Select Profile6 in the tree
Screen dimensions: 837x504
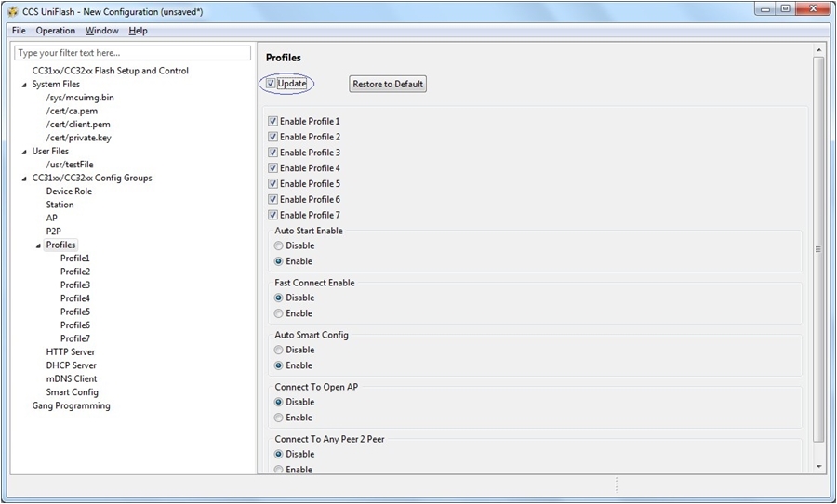74,325
